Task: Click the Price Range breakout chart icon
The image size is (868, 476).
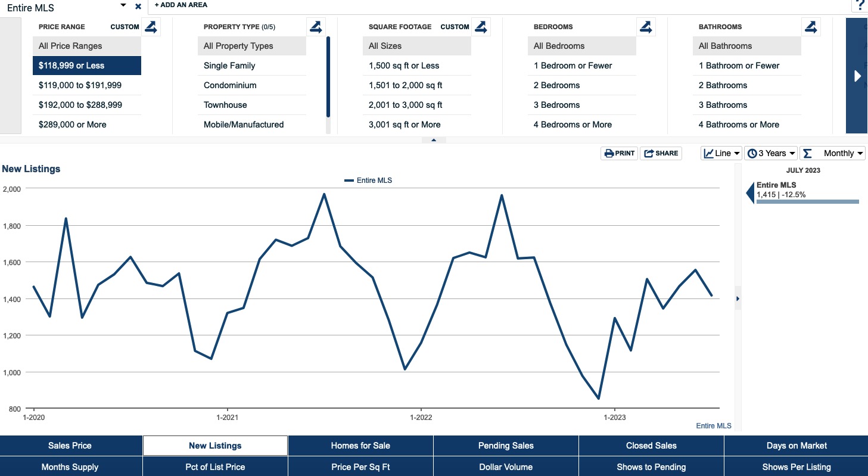Action: click(151, 27)
